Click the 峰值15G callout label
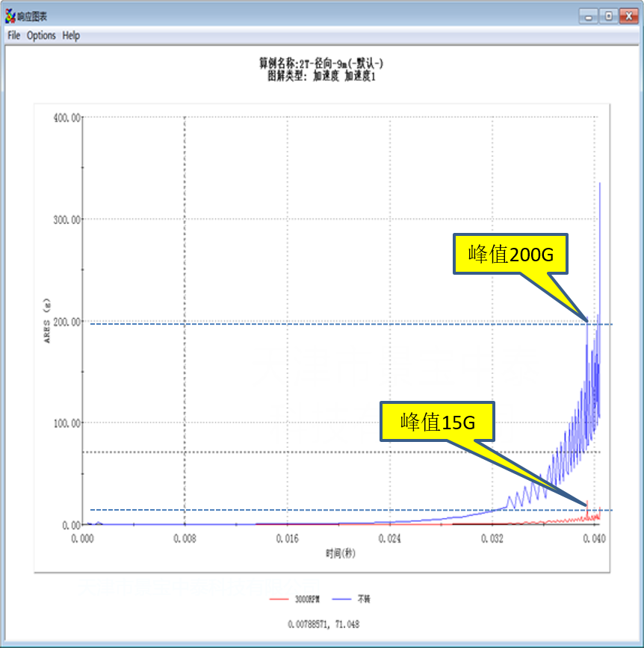Image resolution: width=644 pixels, height=648 pixels. [438, 423]
